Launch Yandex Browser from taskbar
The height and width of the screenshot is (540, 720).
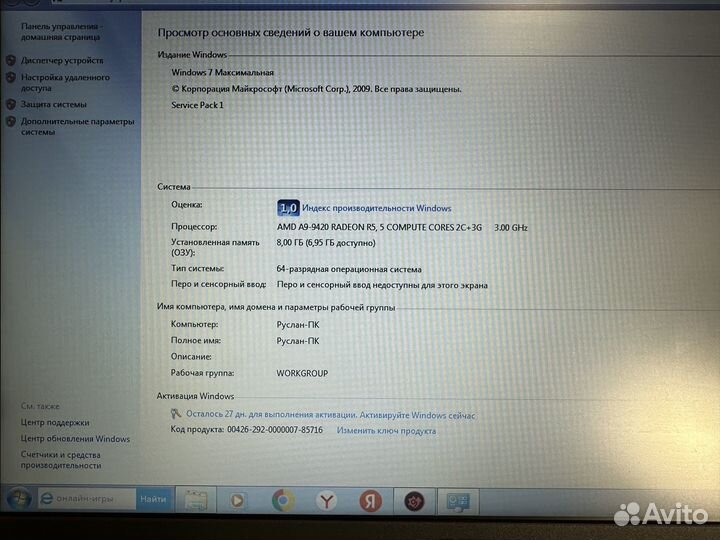point(326,501)
